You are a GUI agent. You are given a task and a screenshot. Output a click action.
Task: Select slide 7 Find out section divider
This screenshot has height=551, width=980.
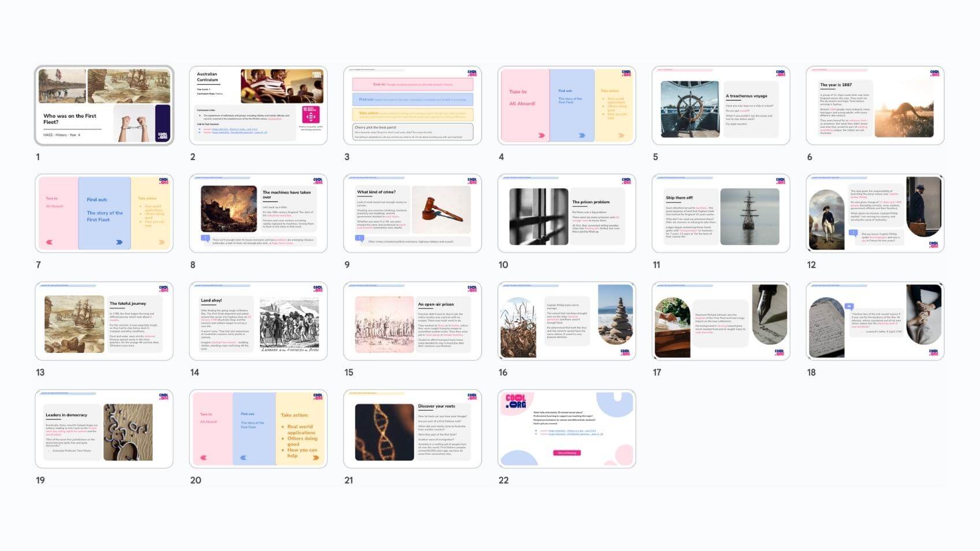click(x=104, y=213)
